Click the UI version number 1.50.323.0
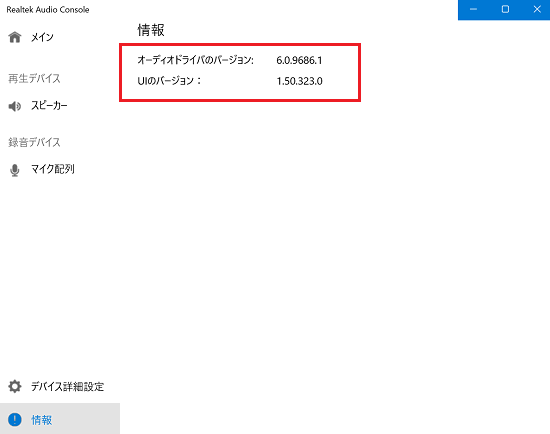The width and height of the screenshot is (550, 434). point(300,81)
